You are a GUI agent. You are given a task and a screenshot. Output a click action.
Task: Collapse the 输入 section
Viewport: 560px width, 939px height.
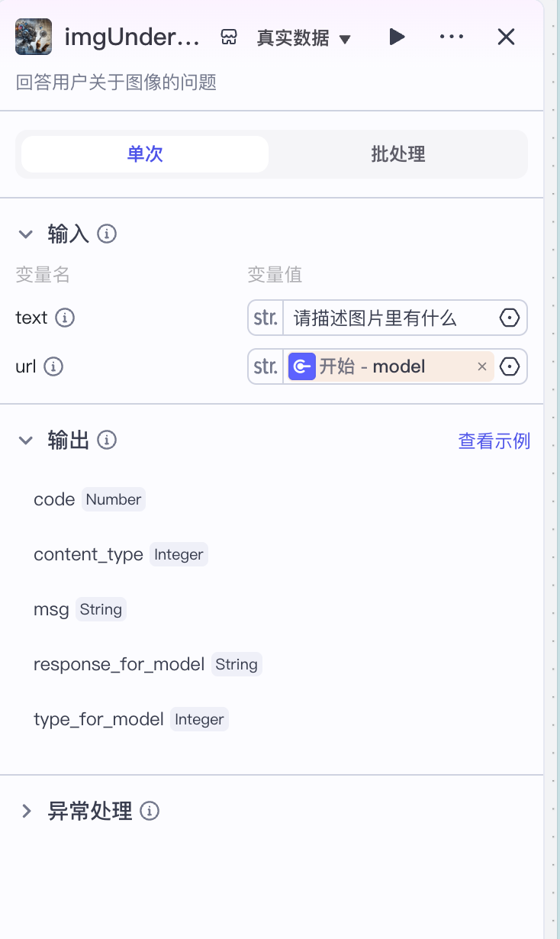pyautogui.click(x=26, y=234)
